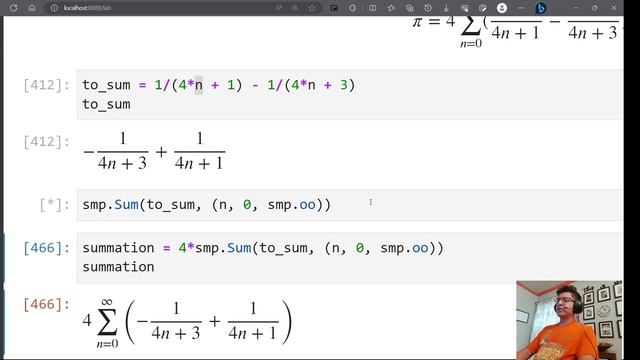This screenshot has height=360, width=640.
Task: Click code cell 412 defining to_sum
Action: (x=349, y=94)
